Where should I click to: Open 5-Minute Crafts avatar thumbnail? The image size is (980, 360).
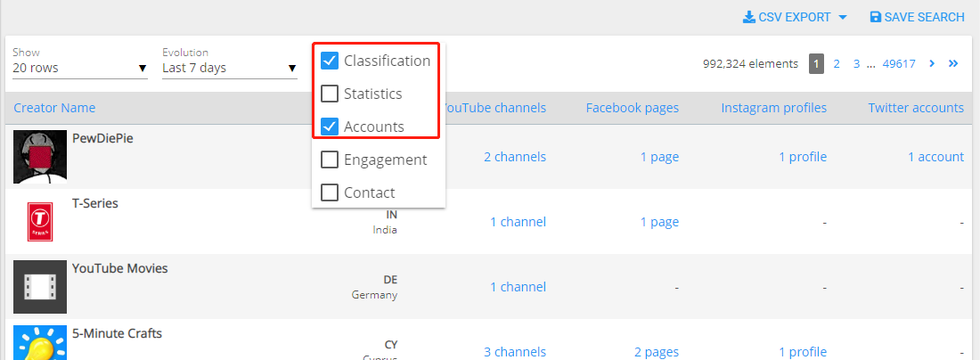tap(40, 342)
